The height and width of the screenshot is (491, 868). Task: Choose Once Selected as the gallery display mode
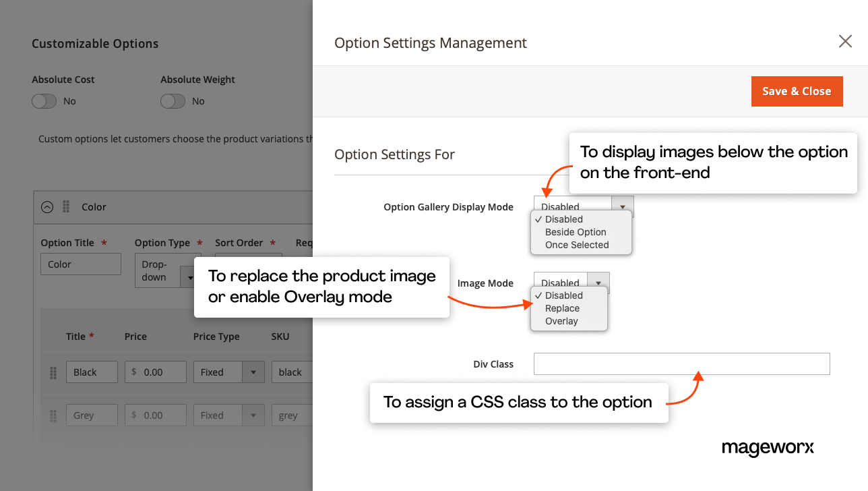[578, 244]
